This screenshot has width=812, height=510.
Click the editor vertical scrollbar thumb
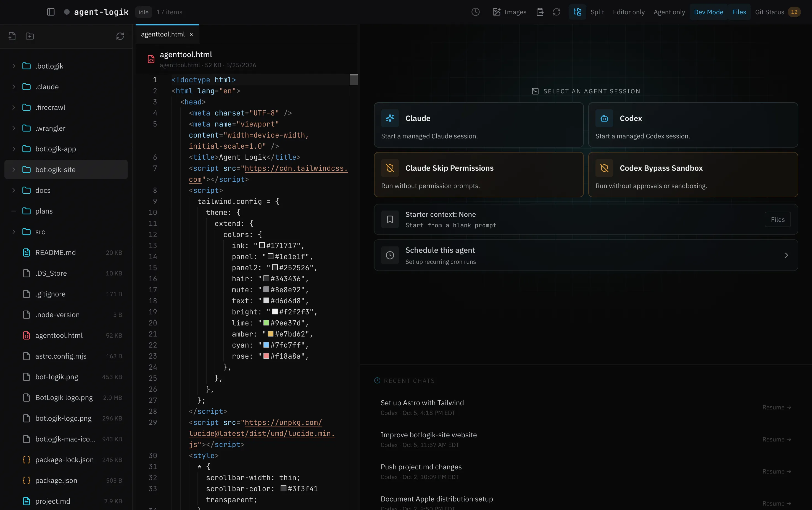354,80
